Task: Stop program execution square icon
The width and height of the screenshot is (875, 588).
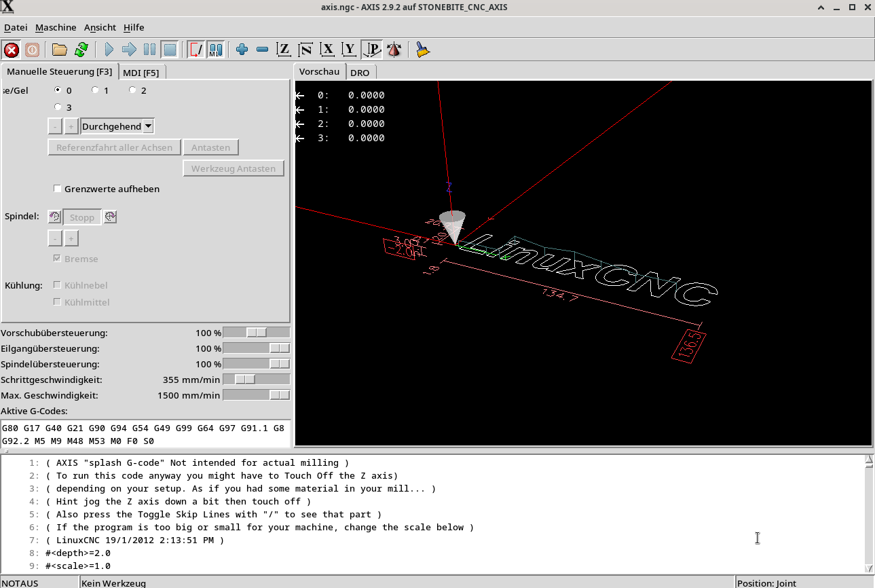Action: (x=170, y=50)
